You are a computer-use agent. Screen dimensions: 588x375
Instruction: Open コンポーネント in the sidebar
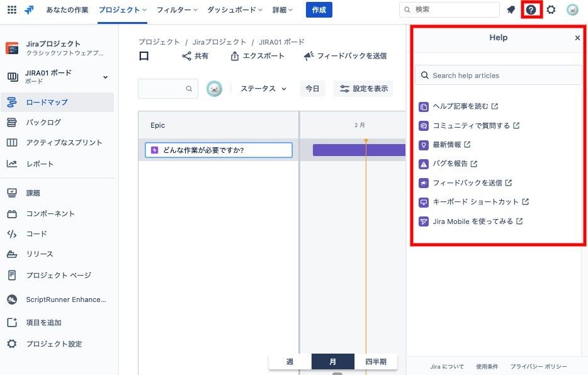pos(57,213)
